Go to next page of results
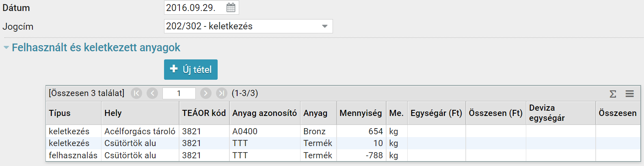 206,94
